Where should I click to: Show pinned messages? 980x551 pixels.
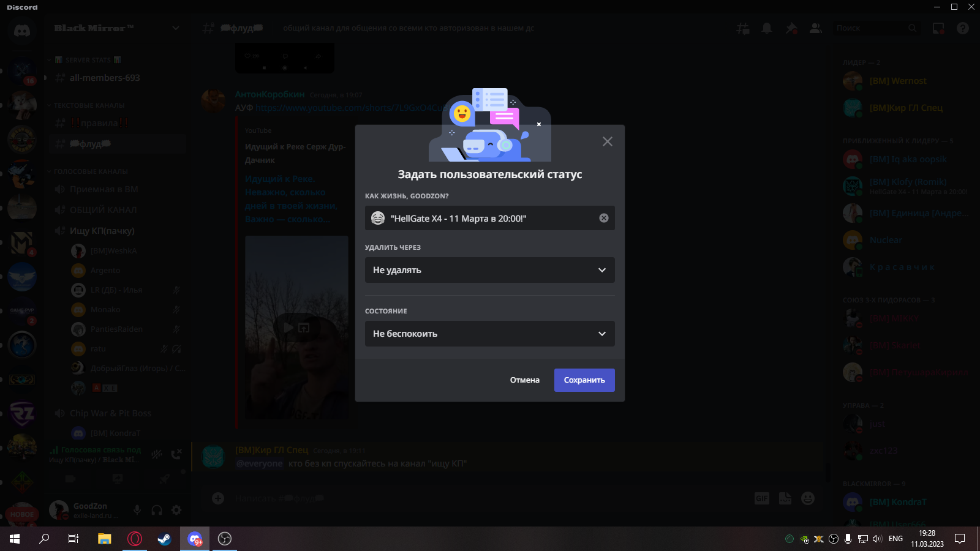(x=791, y=28)
